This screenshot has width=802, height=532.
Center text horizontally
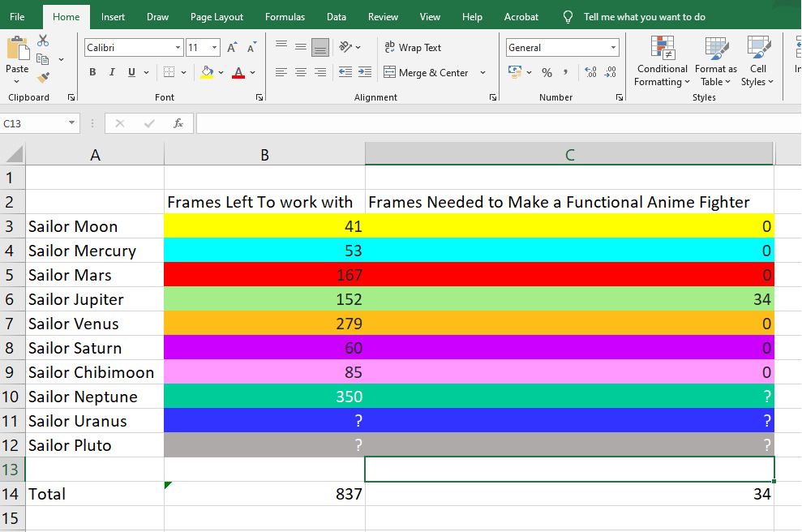pos(301,72)
